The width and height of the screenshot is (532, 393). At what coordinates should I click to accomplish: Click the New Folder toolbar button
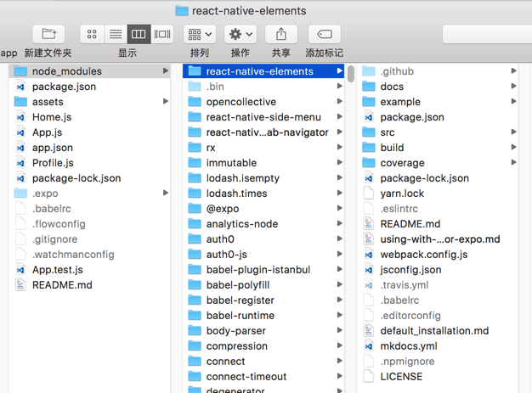[48, 34]
